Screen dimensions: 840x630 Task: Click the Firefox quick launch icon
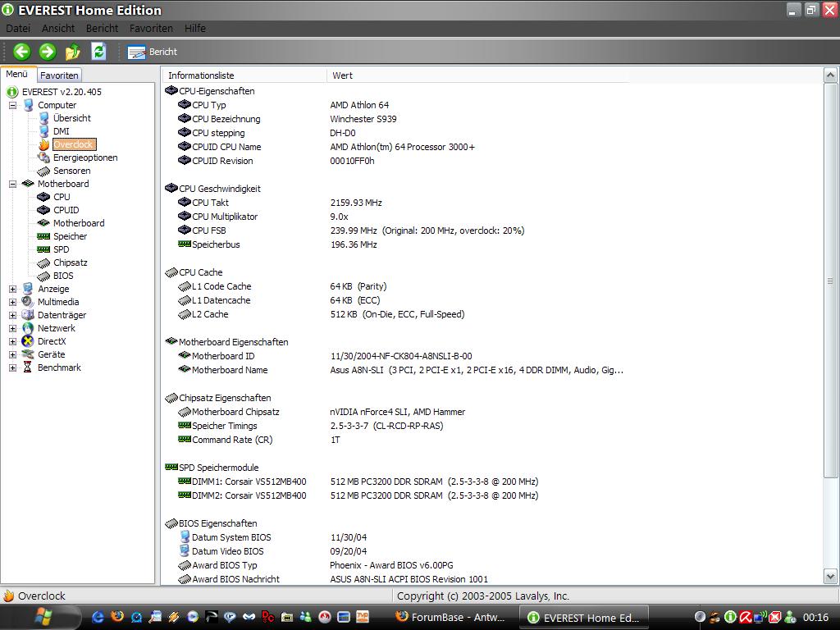tap(117, 617)
